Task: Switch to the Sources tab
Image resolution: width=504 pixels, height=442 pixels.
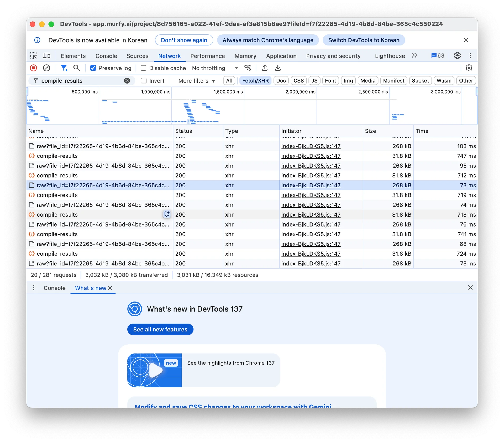Action: [x=137, y=56]
